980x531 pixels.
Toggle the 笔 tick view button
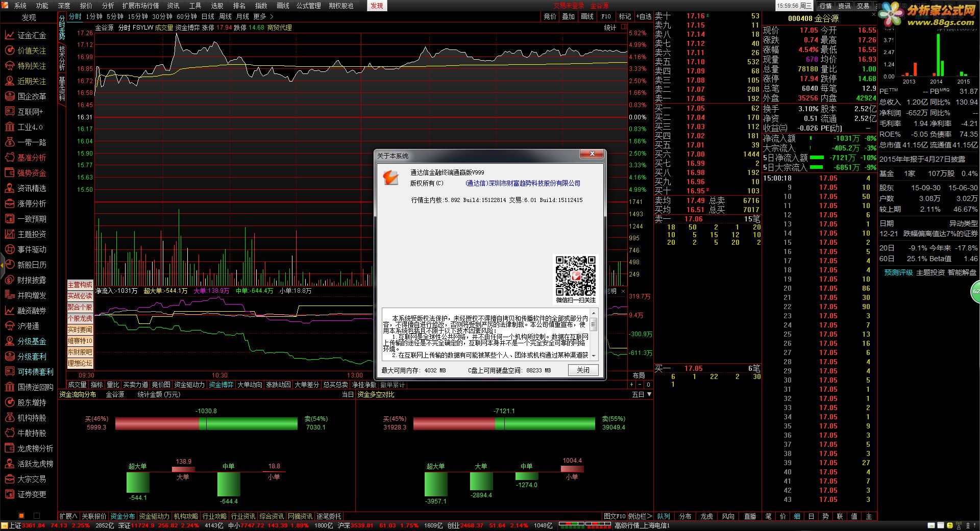click(769, 516)
